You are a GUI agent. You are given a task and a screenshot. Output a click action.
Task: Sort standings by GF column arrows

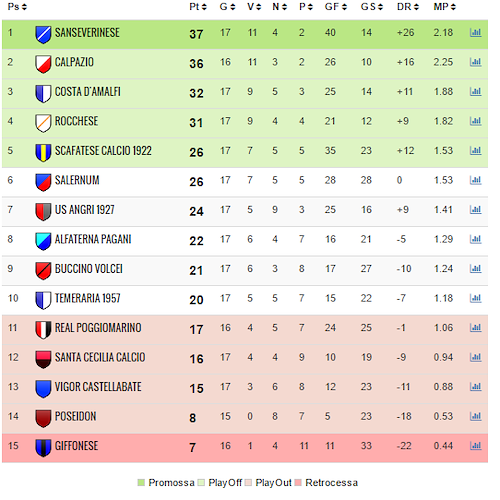(336, 7)
